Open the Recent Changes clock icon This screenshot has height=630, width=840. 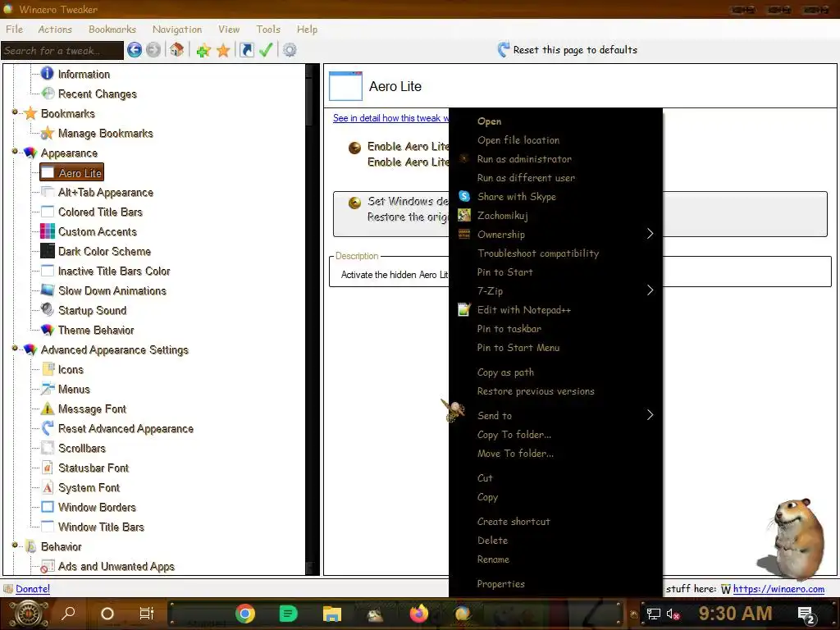pyautogui.click(x=48, y=94)
